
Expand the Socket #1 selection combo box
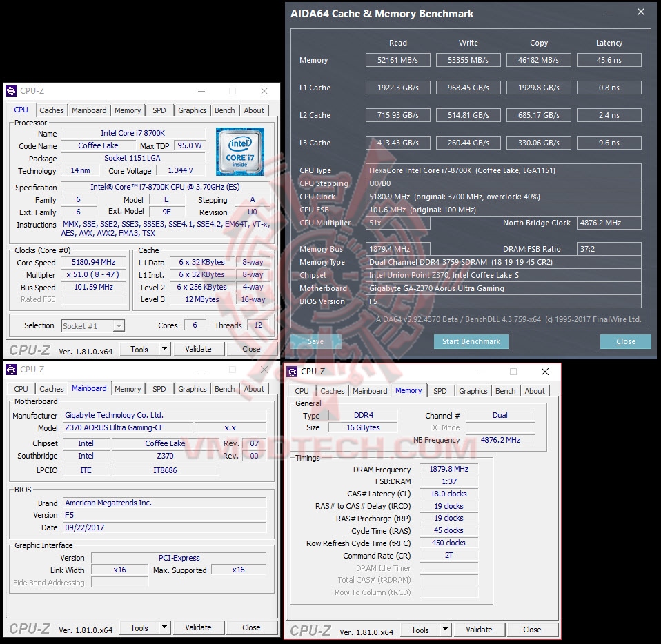(x=119, y=326)
